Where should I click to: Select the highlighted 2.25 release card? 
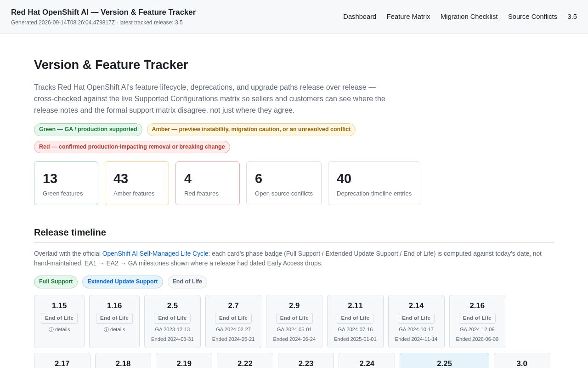click(444, 361)
